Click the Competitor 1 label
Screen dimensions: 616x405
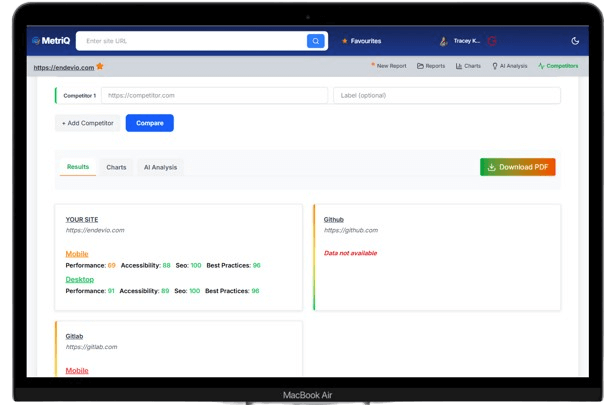(80, 95)
